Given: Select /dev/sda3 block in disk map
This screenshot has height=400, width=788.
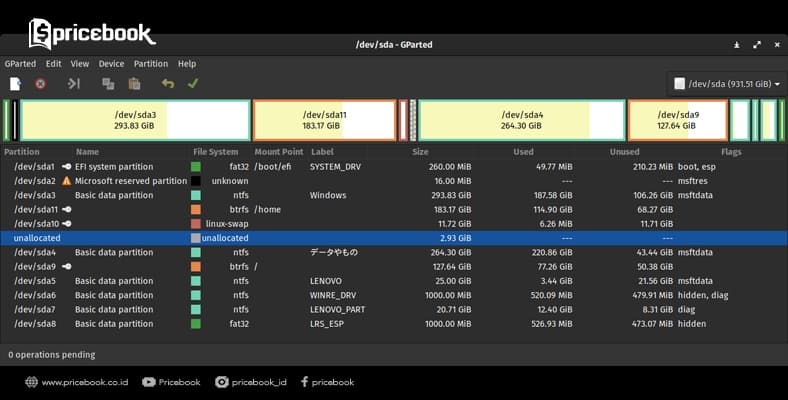Looking at the screenshot, I should 135,120.
